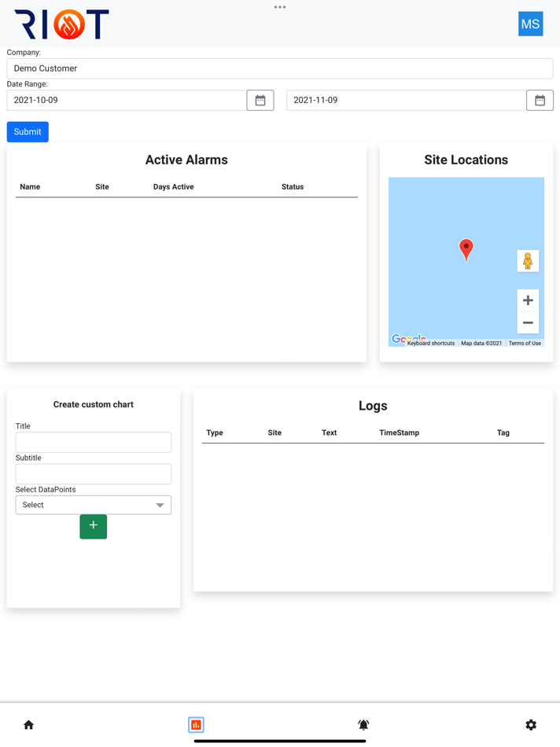Screen dimensions: 560x747
Task: Click the RIOT logo
Action: [62, 24]
